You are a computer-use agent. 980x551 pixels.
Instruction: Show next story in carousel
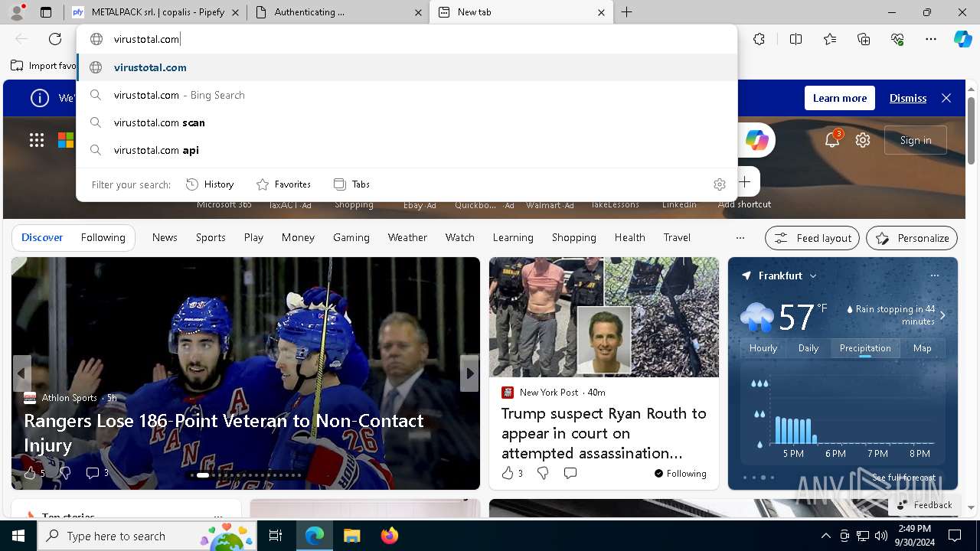tap(469, 373)
